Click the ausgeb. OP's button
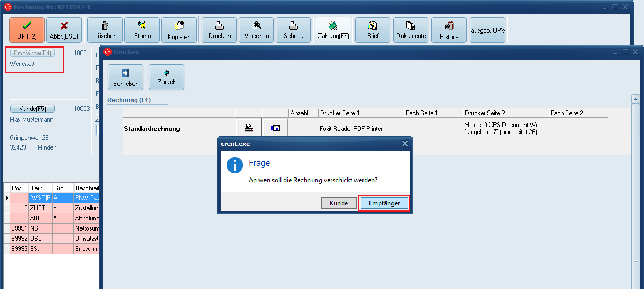This screenshot has width=644, height=289. point(487,31)
